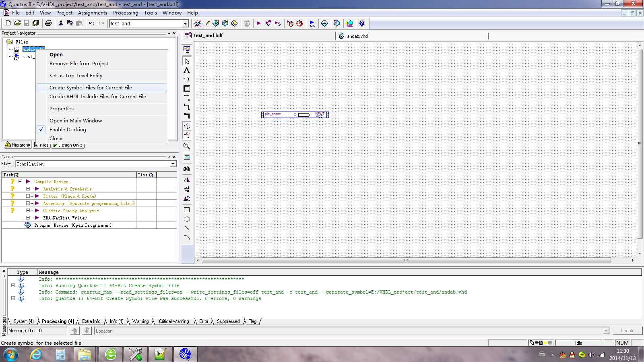The height and width of the screenshot is (362, 644).
Task: Open a file via the open-folder icon
Action: coord(17,23)
